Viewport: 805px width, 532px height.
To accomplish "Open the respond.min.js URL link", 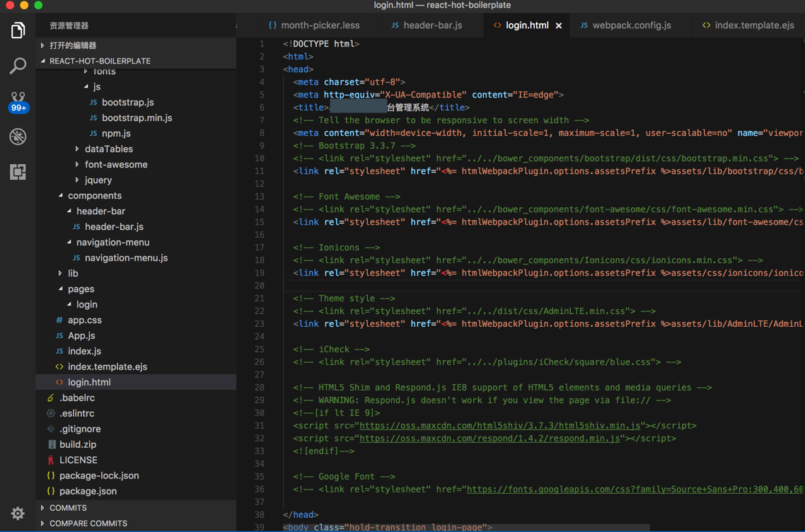I will click(x=490, y=439).
